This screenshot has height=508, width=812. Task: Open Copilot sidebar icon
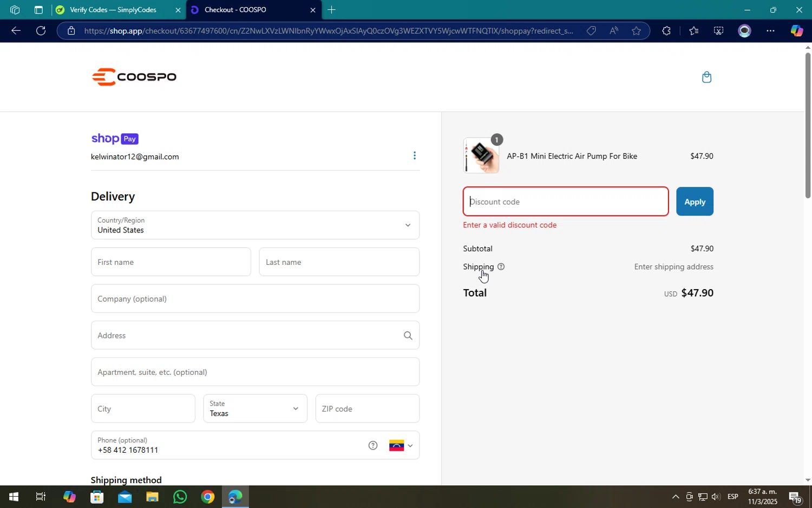click(796, 31)
